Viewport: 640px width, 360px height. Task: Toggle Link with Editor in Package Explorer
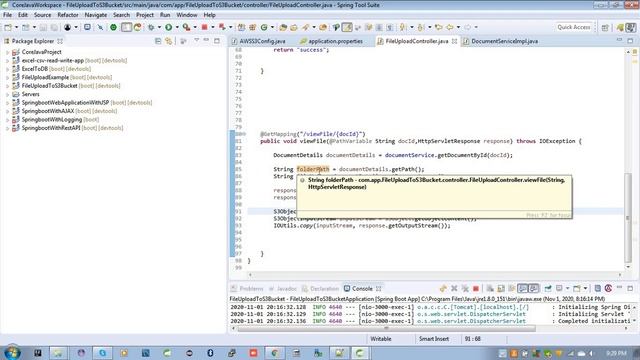pyautogui.click(x=169, y=41)
